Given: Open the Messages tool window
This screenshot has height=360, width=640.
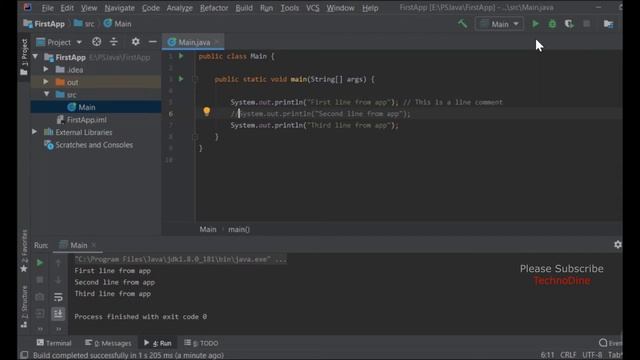Looking at the screenshot, I should coord(108,343).
